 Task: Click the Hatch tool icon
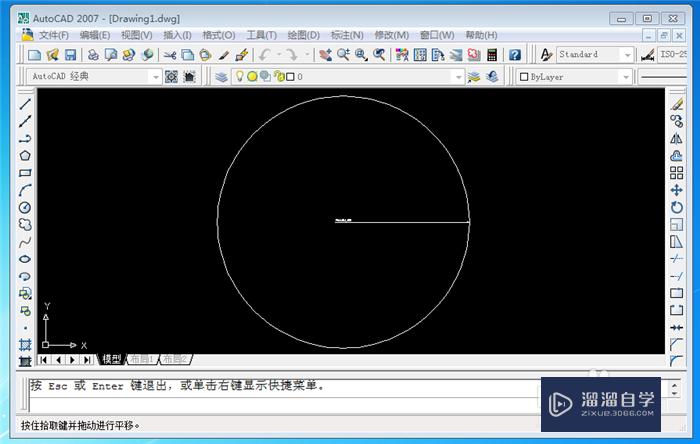[25, 344]
